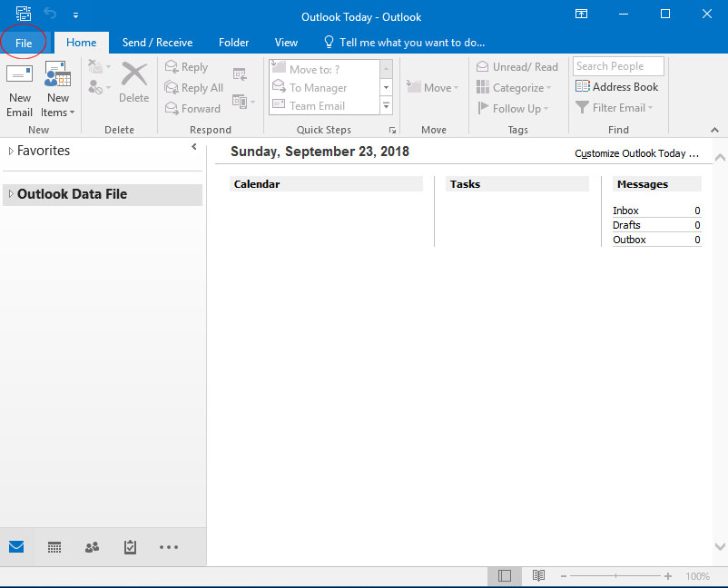
Task: Open Ribbon Display Options
Action: (x=581, y=14)
